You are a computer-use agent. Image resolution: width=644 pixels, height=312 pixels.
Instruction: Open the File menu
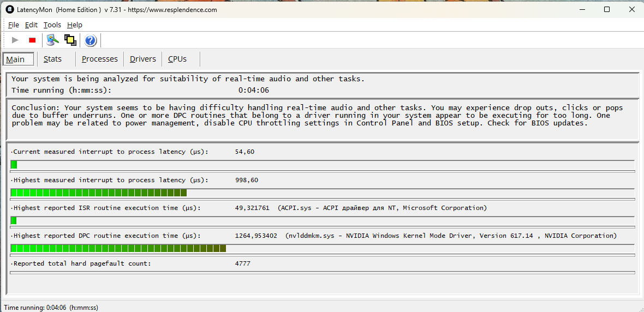pyautogui.click(x=14, y=25)
